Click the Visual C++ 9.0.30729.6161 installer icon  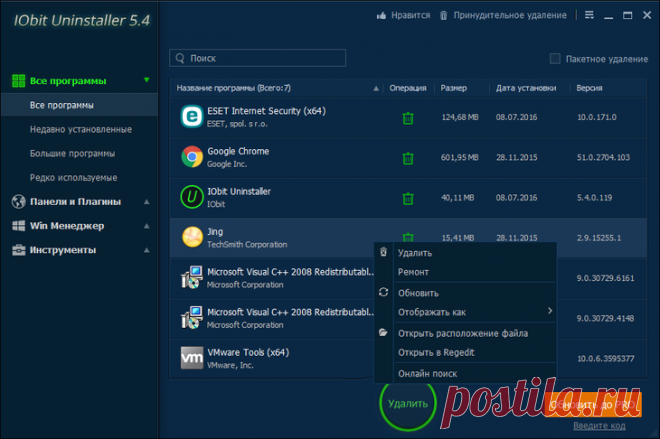coord(192,277)
